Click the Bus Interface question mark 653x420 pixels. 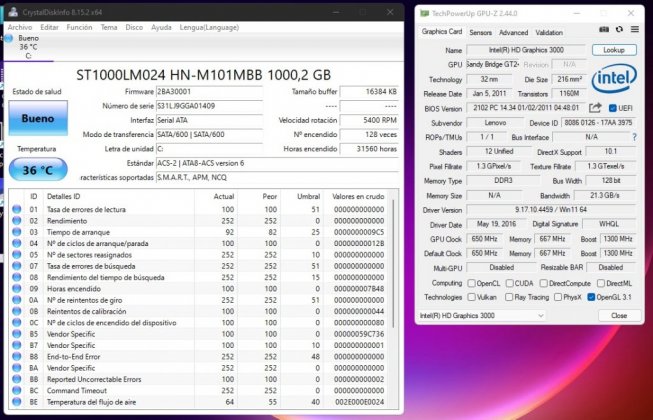[x=634, y=137]
